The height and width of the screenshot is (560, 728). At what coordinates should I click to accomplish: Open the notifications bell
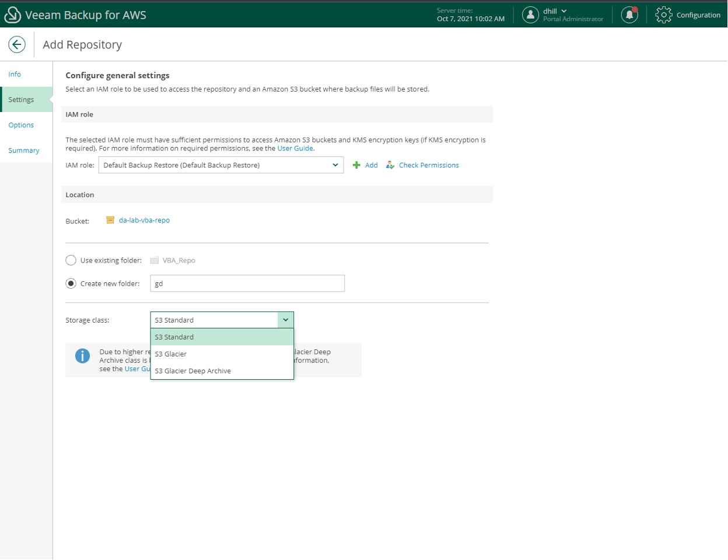[629, 15]
